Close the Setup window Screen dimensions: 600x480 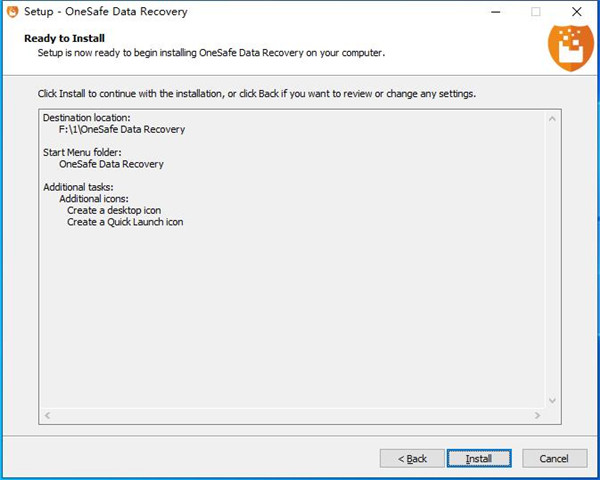[x=576, y=12]
